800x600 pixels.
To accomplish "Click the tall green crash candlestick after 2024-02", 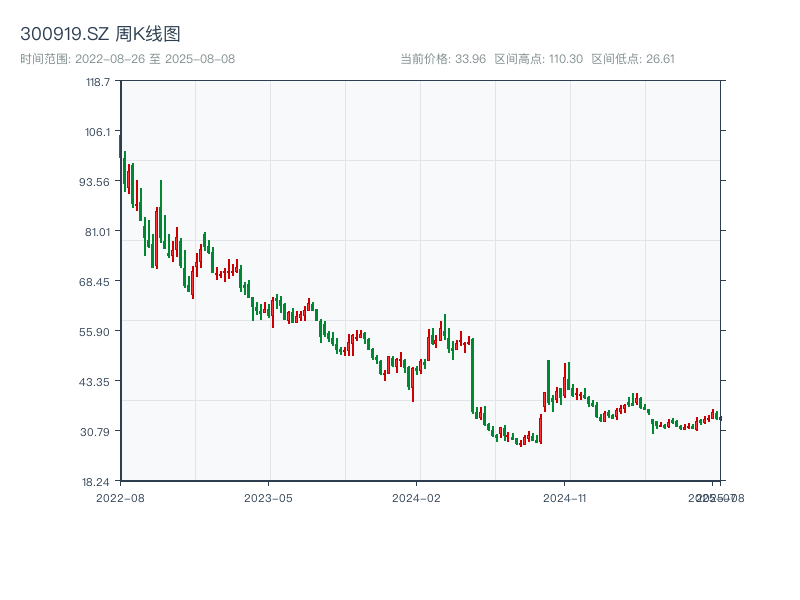I will [x=472, y=375].
